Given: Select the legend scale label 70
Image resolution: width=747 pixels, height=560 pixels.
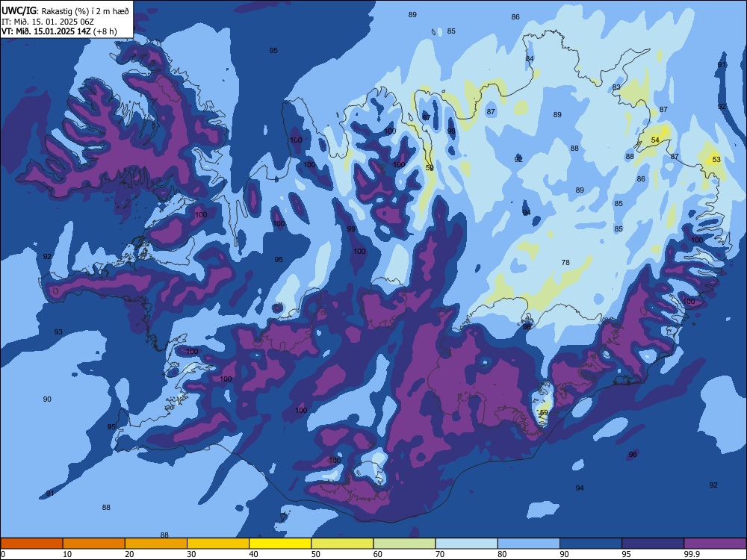Looking at the screenshot, I should [x=440, y=554].
